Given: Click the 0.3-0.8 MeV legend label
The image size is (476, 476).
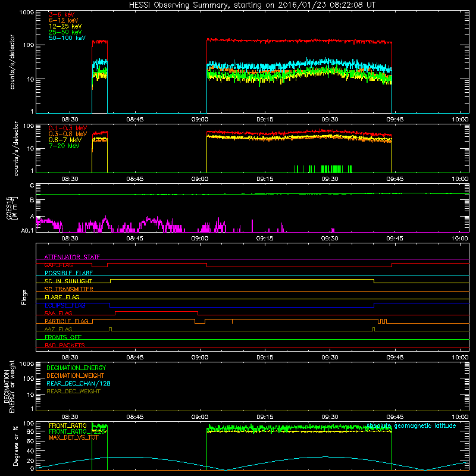Looking at the screenshot, I should [68, 134].
